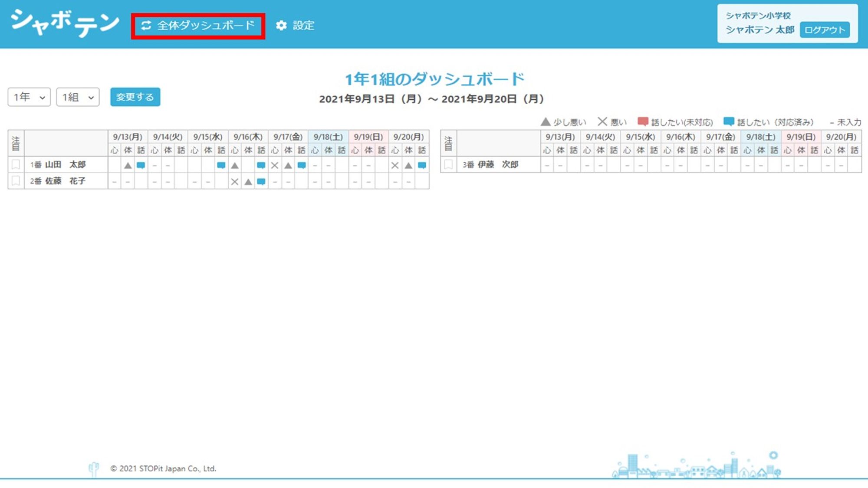Viewport: 868px width, 488px height.
Task: Click the red 話したい(未対応) legend bubble
Action: point(643,121)
